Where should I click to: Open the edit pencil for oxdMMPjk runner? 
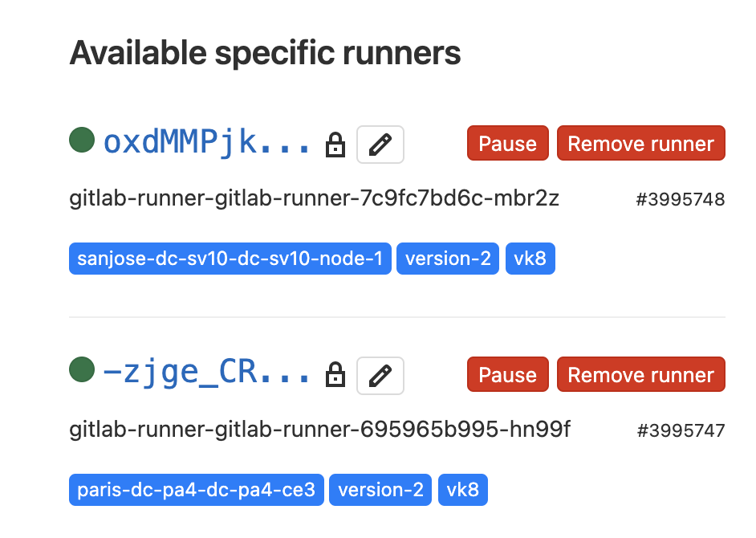[380, 144]
